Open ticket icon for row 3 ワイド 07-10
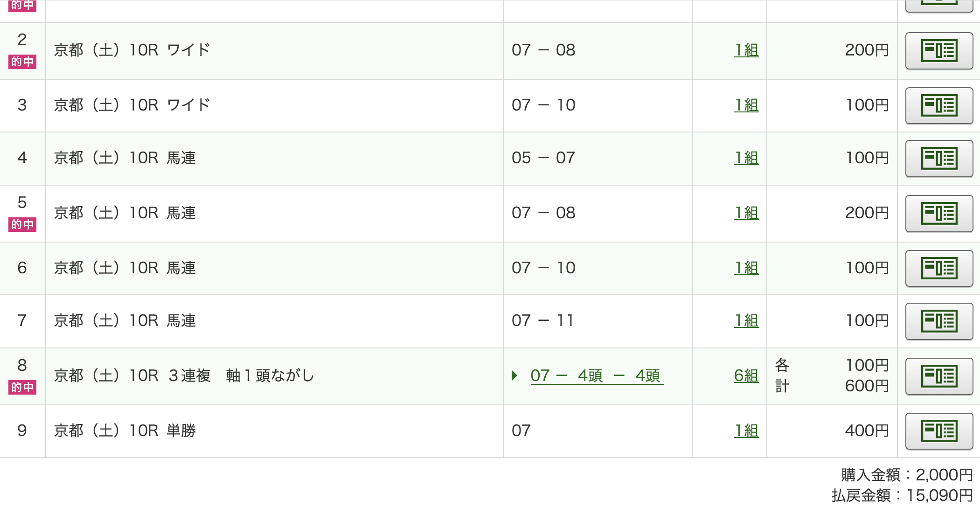Viewport: 980px width, 514px height. [x=939, y=105]
